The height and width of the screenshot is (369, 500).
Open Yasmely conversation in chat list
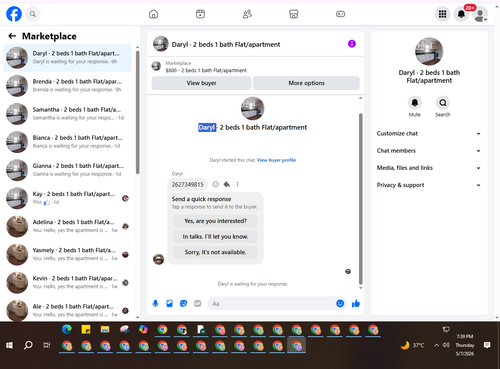coord(67,254)
